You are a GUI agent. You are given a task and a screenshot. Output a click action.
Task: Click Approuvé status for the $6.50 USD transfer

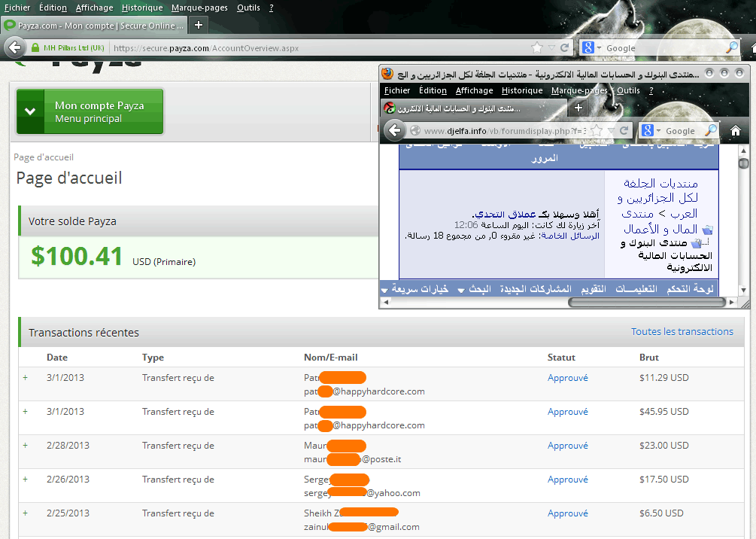(567, 513)
